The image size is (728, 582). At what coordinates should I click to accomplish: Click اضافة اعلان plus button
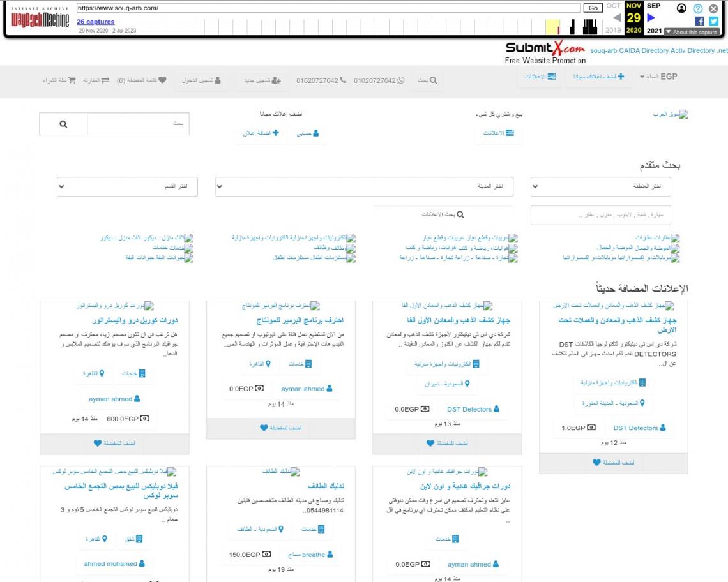261,133
